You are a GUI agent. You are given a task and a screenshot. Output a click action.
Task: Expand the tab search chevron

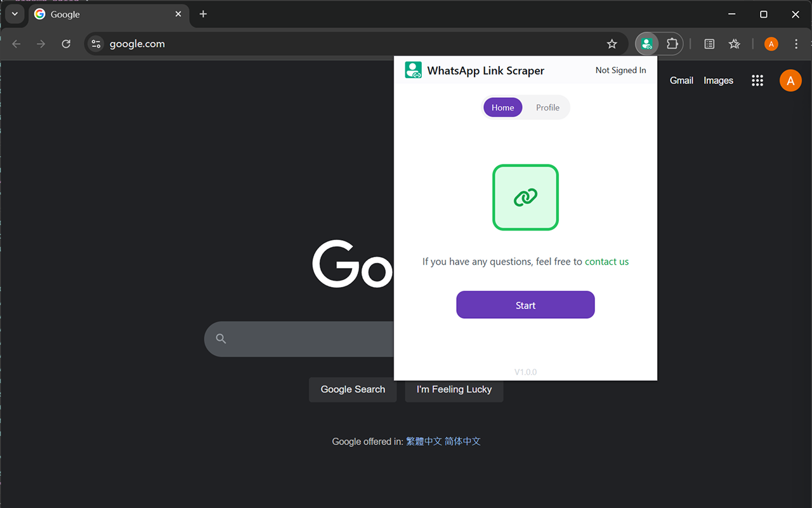point(14,14)
